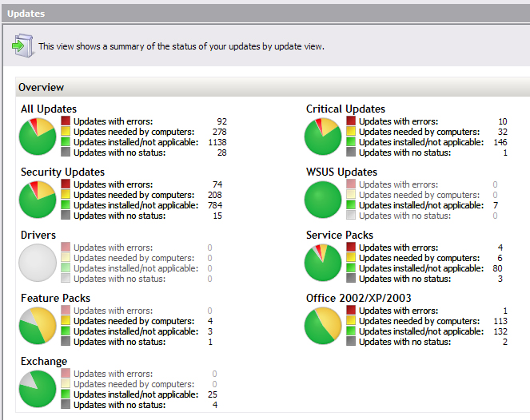Image resolution: width=530 pixels, height=420 pixels.
Task: Select Exchange 'Updates with no status' link
Action: [x=118, y=405]
